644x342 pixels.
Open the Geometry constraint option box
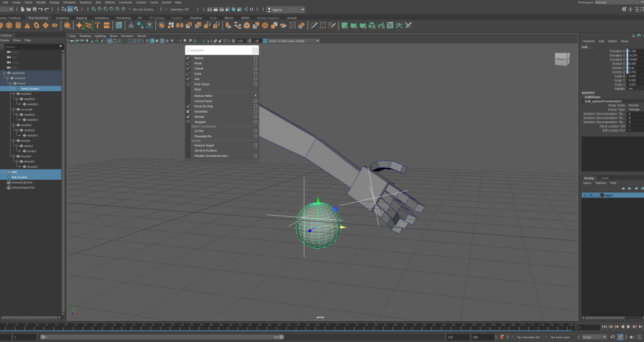click(x=255, y=111)
